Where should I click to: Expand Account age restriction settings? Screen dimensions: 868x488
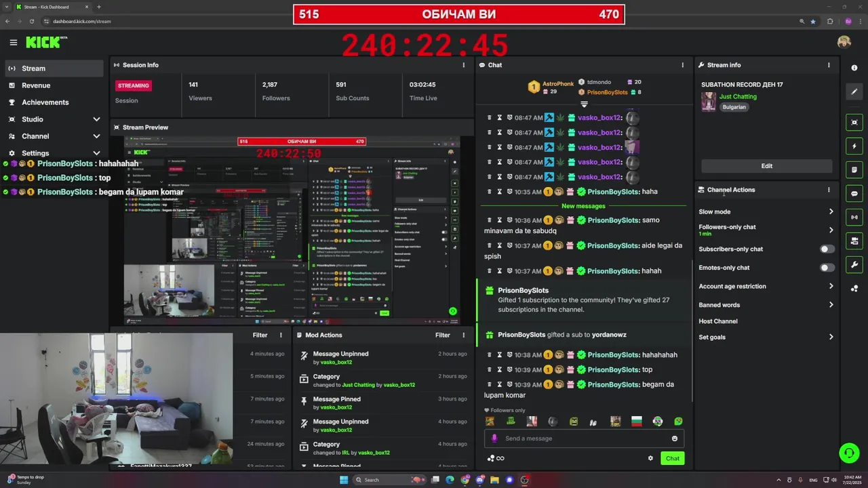(831, 286)
